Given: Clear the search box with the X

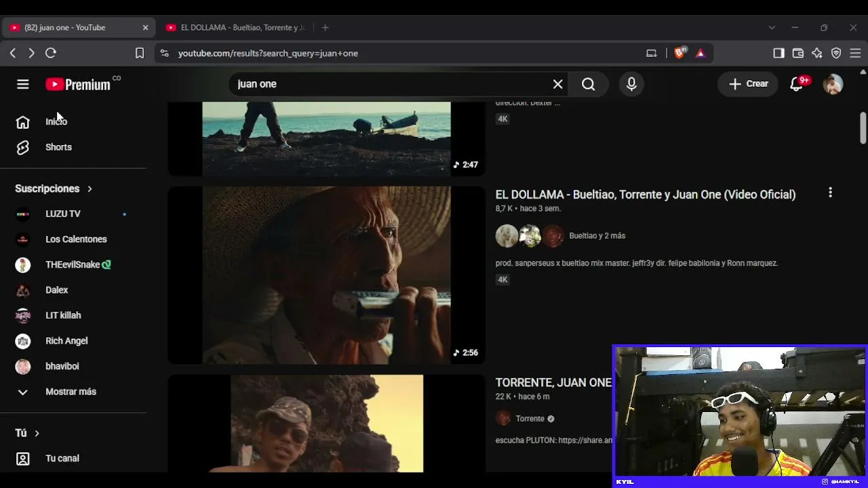Looking at the screenshot, I should 557,84.
